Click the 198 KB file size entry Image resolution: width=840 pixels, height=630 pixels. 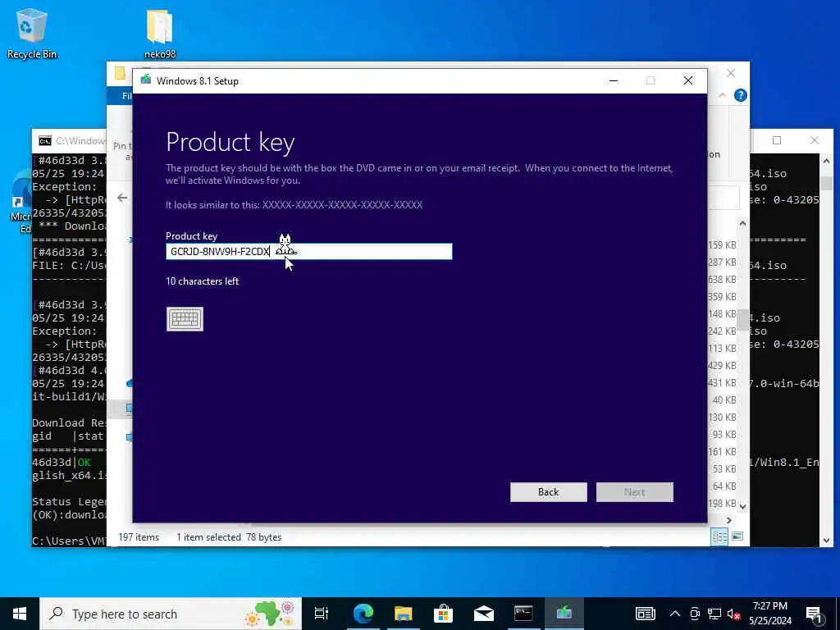click(722, 503)
